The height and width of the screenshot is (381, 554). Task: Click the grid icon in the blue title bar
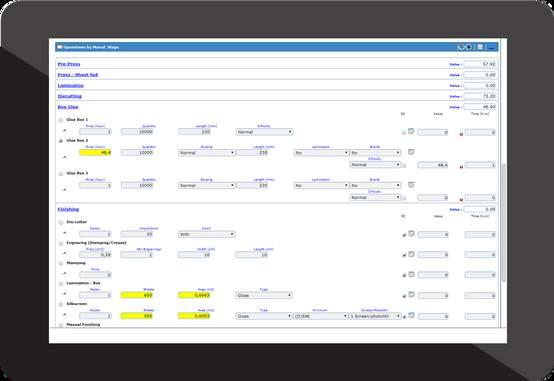click(480, 47)
